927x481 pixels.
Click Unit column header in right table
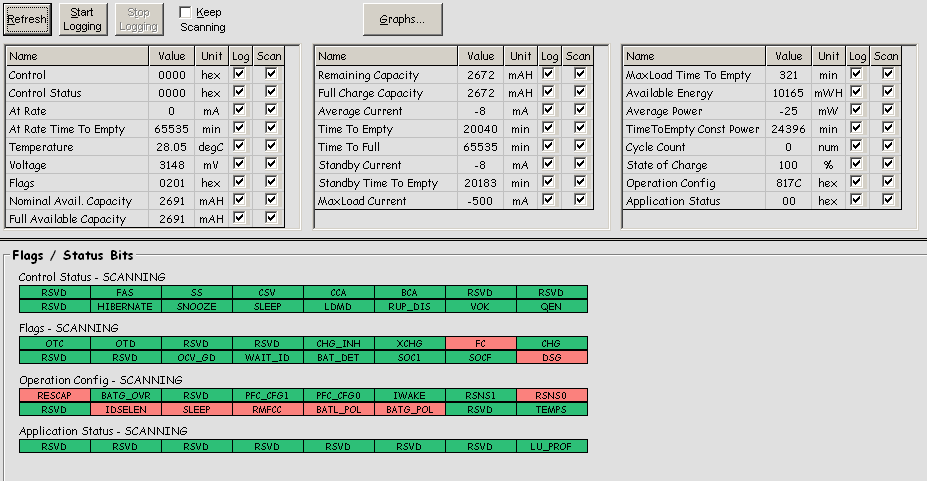[x=828, y=56]
